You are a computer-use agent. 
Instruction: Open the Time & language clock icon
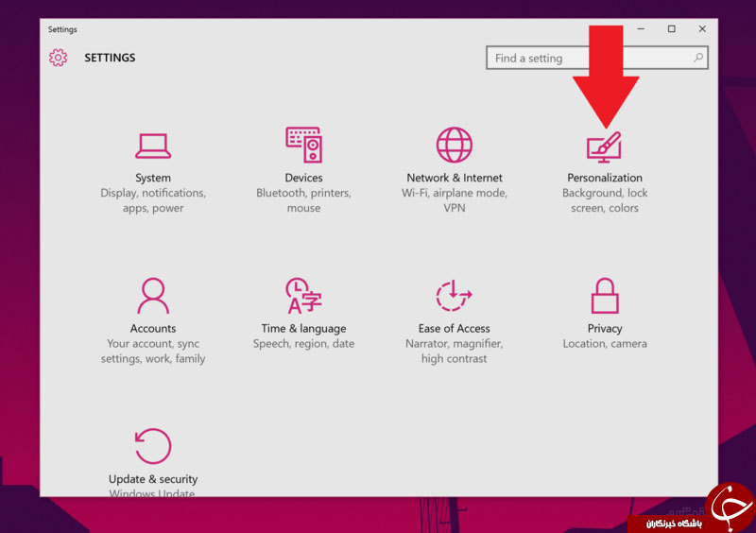click(303, 296)
